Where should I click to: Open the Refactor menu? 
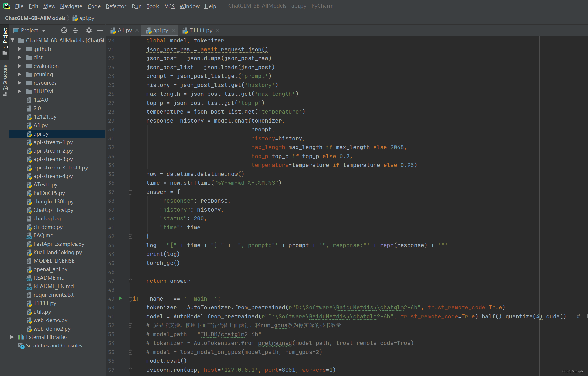tap(116, 6)
